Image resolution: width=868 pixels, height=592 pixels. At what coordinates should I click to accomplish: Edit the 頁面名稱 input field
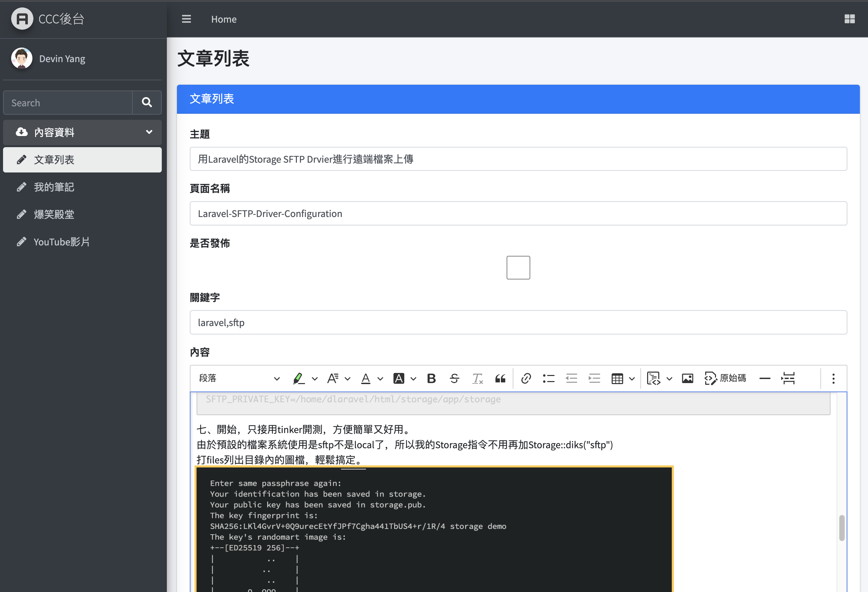(x=518, y=214)
